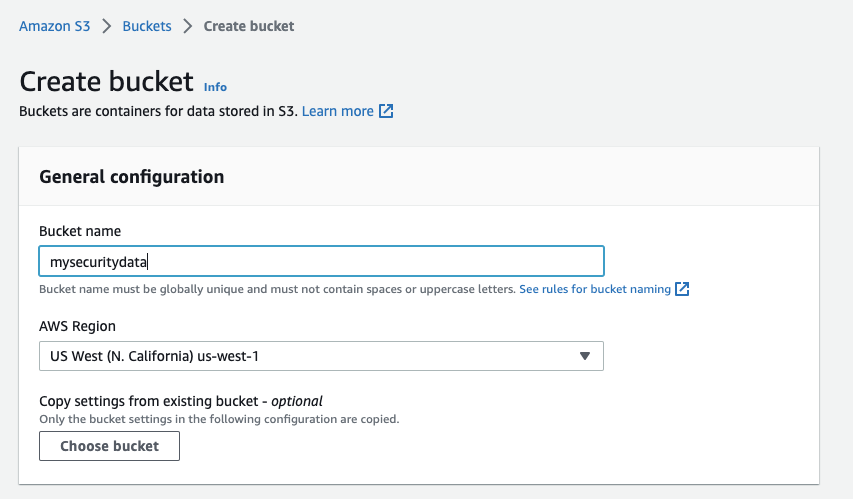Open See rules for bucket naming

click(595, 289)
